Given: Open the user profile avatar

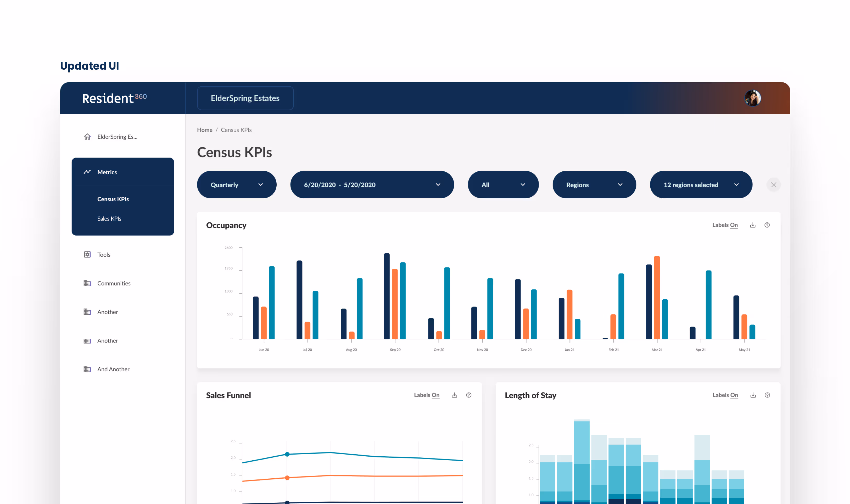Looking at the screenshot, I should (x=753, y=98).
